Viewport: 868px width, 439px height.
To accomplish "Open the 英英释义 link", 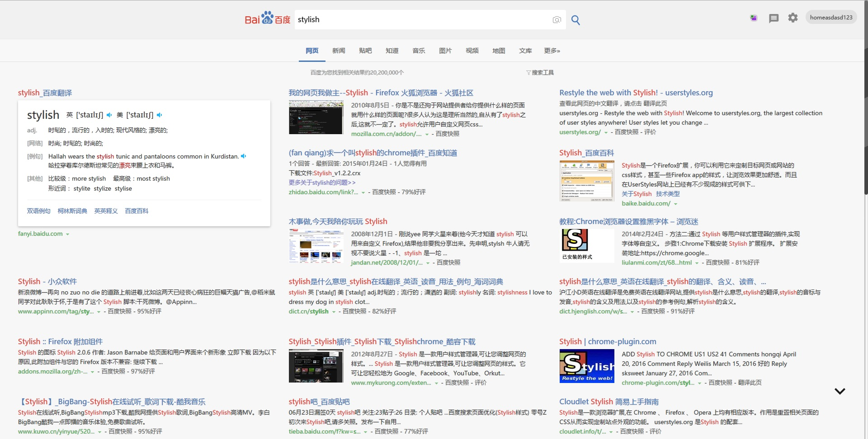I will click(x=106, y=211).
